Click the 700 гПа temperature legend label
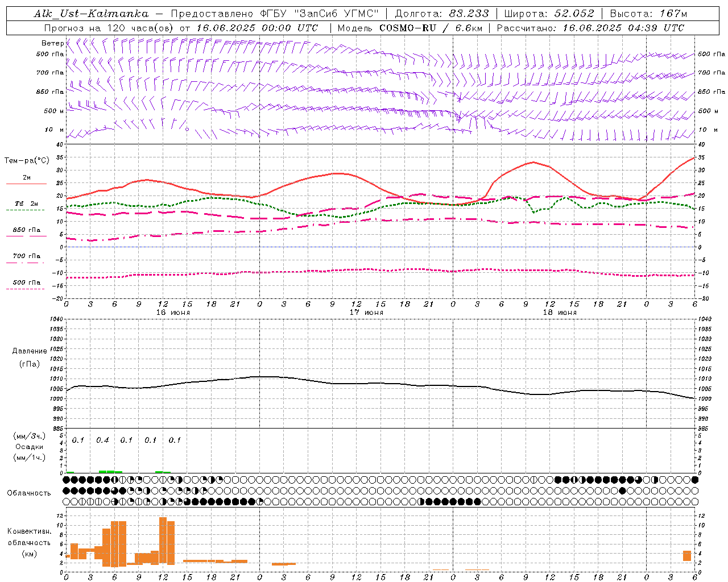The width and height of the screenshot is (728, 582). (27, 256)
